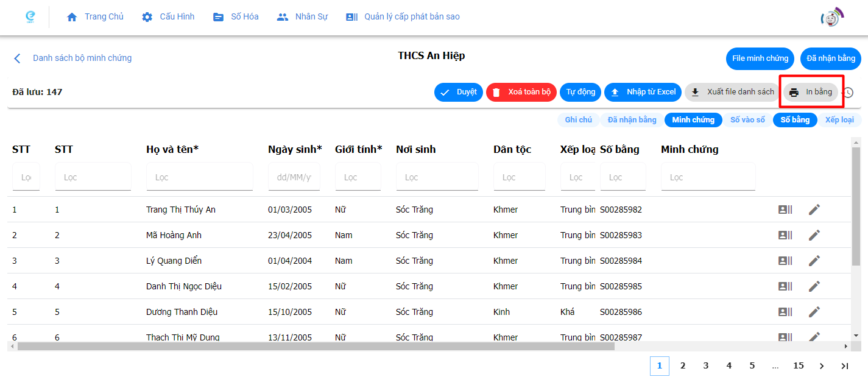Go to next page using chevron arrow
The image size is (868, 388).
pyautogui.click(x=821, y=366)
